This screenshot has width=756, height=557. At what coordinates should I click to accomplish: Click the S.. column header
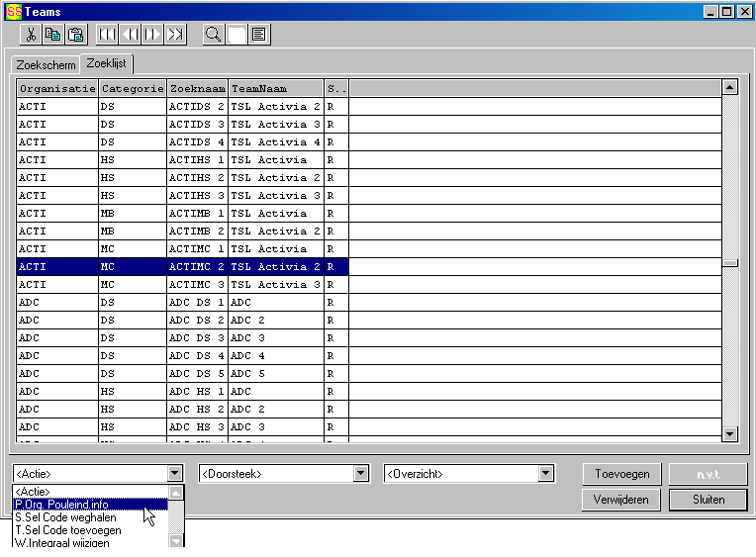point(336,88)
